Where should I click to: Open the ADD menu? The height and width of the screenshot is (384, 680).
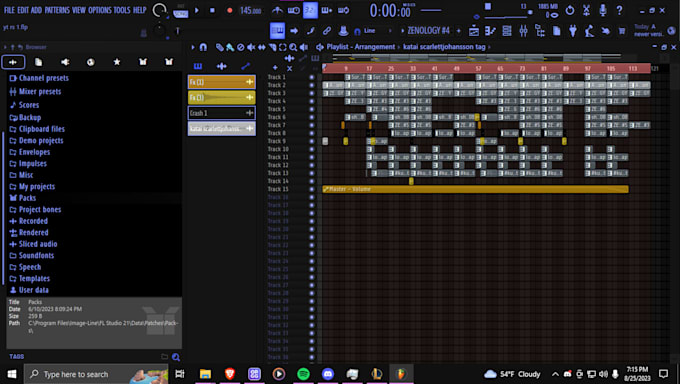[36, 10]
